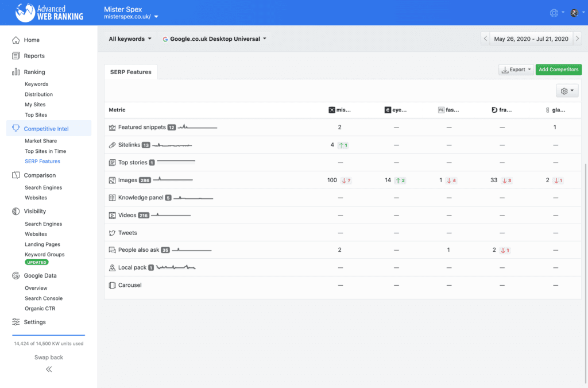The image size is (588, 388).
Task: Open Keywords under Ranking
Action: point(36,84)
